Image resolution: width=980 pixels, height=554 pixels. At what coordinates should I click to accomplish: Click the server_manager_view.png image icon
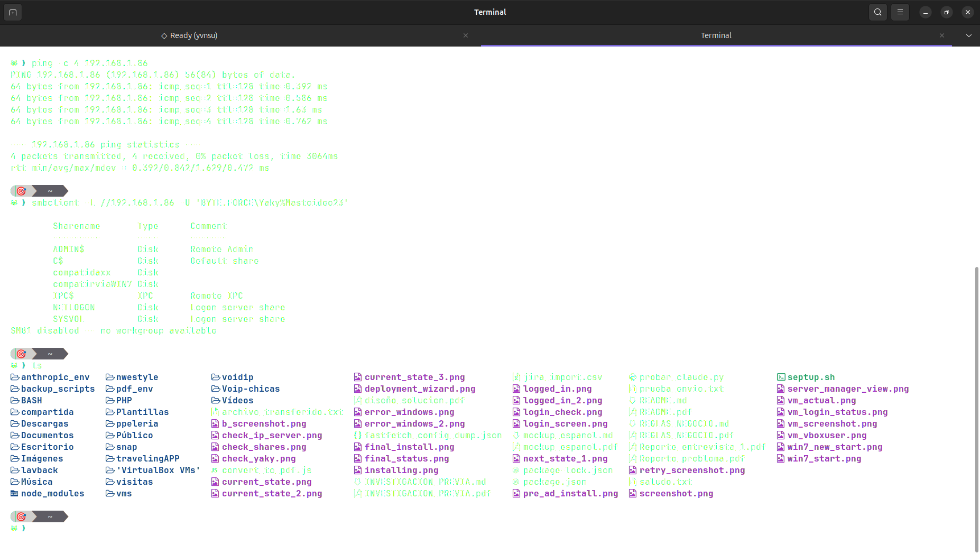781,389
